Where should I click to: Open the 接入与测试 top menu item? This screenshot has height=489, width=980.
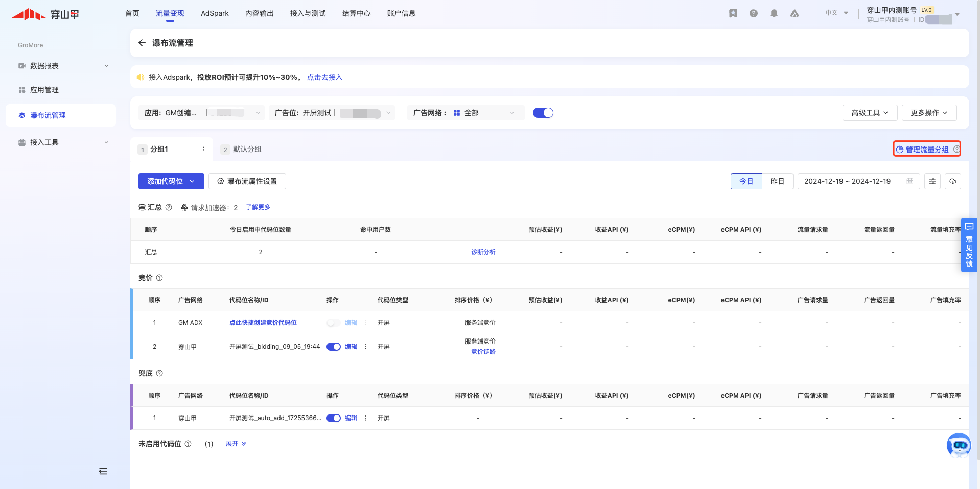click(x=308, y=13)
